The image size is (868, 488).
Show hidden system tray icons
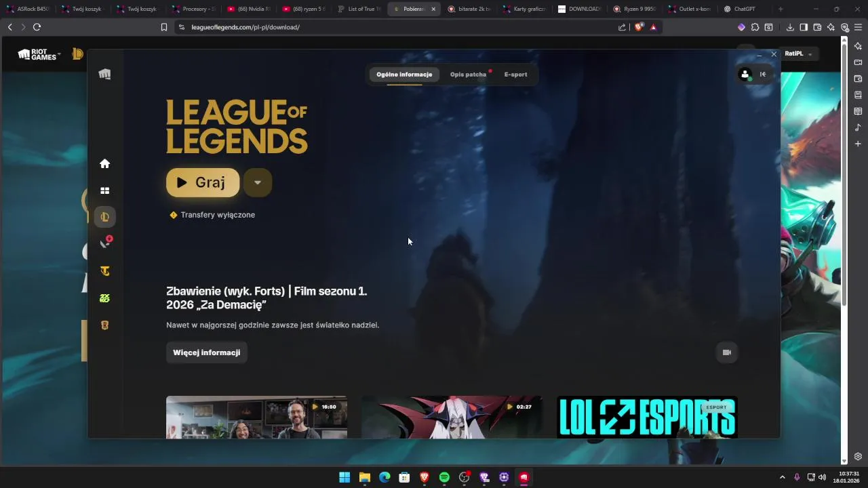782,477
